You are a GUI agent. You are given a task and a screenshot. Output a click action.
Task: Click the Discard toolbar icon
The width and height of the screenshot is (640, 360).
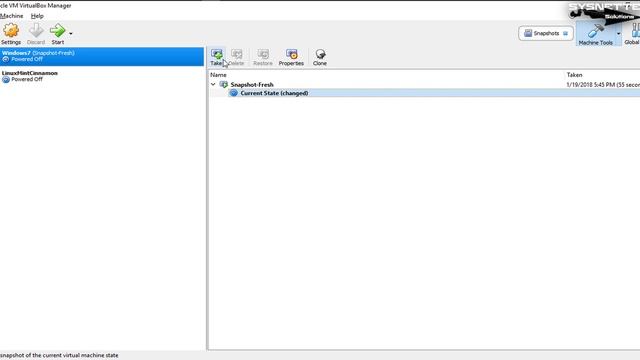(x=36, y=34)
